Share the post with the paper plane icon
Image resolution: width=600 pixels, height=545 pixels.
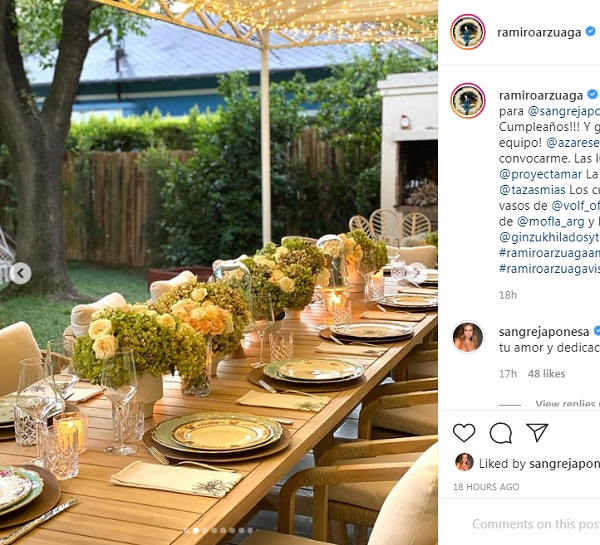point(537,432)
